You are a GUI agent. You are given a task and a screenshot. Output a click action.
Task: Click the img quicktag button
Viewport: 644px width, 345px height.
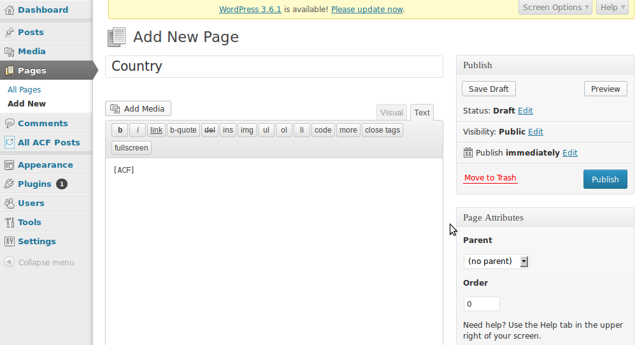point(247,130)
